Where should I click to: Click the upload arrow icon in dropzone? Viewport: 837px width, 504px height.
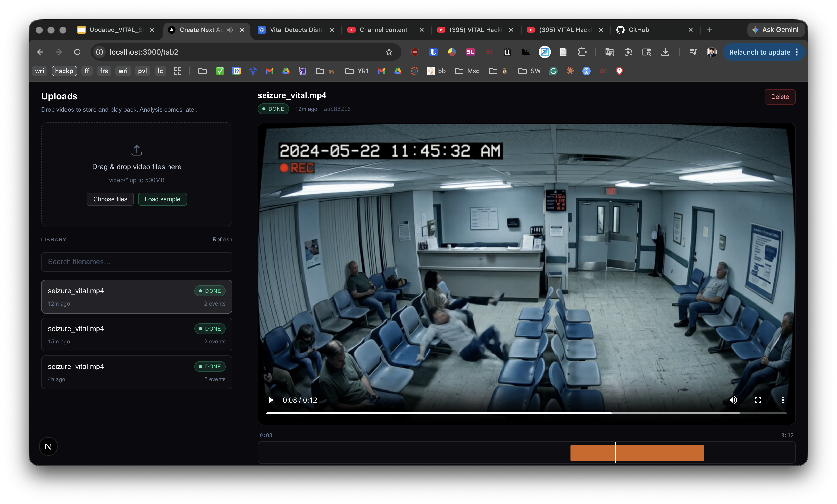[x=137, y=150]
